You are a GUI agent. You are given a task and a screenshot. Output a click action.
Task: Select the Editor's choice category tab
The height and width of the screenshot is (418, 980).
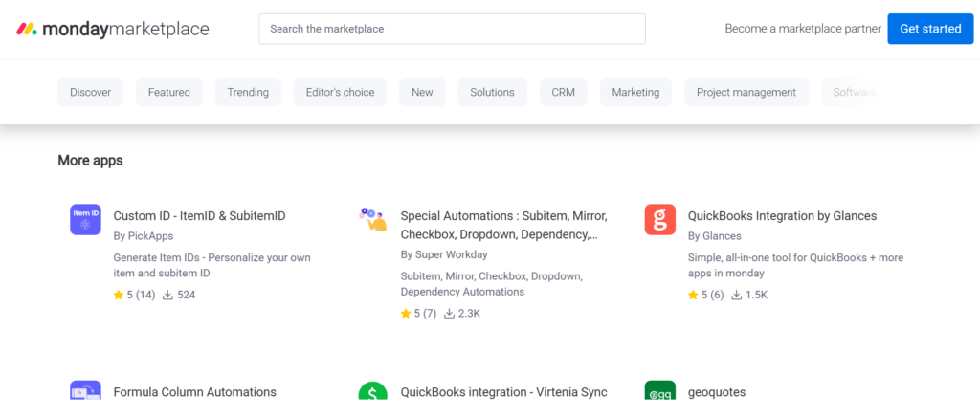340,93
